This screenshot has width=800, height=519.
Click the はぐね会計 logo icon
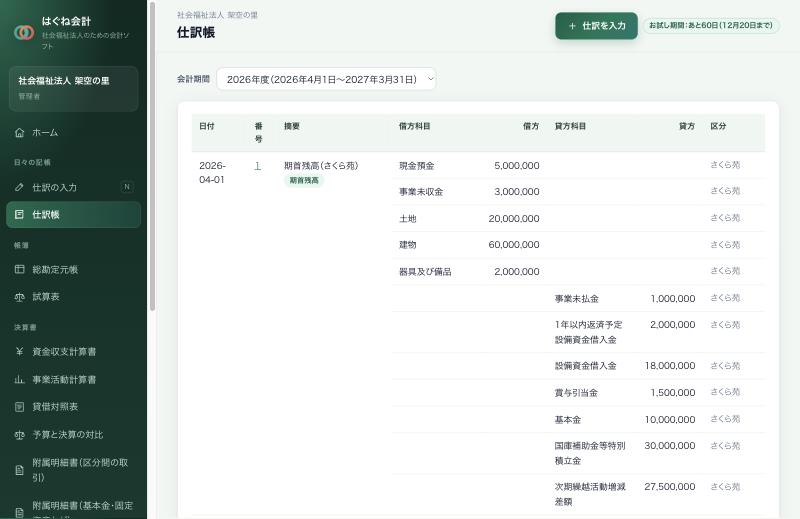[x=24, y=33]
